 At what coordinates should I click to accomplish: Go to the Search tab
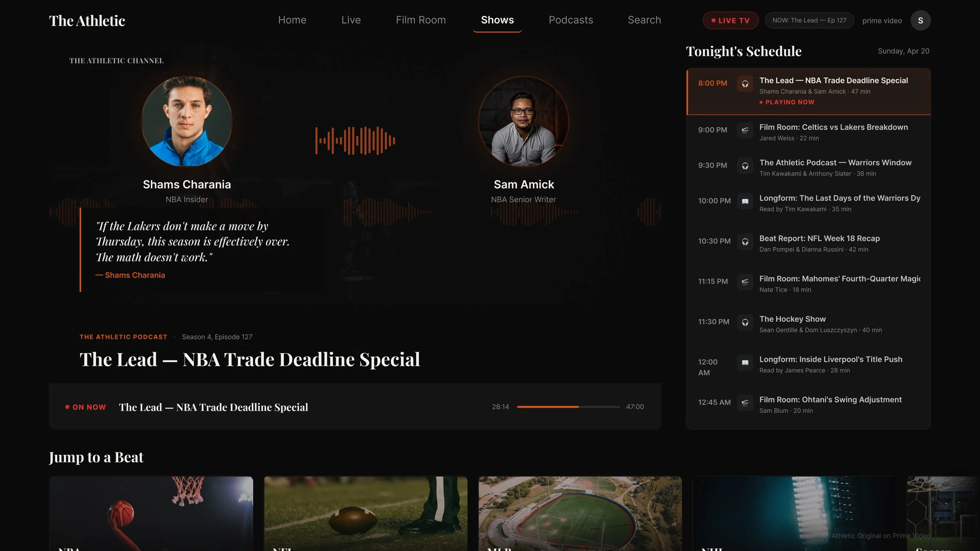pos(644,20)
